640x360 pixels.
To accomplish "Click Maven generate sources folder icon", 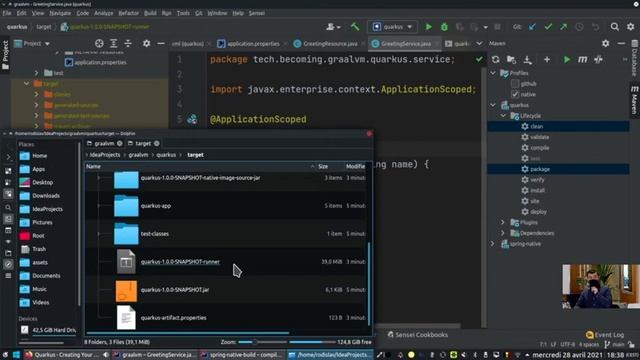I will coord(511,60).
